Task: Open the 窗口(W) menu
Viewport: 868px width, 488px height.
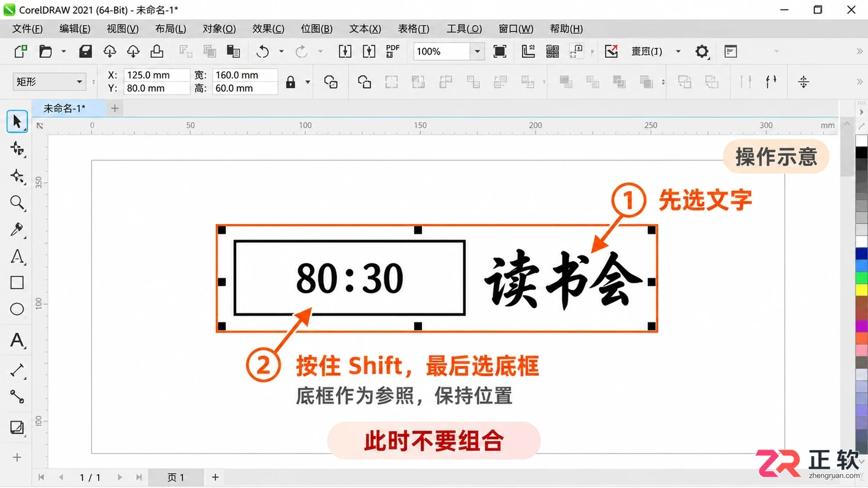Action: [516, 28]
